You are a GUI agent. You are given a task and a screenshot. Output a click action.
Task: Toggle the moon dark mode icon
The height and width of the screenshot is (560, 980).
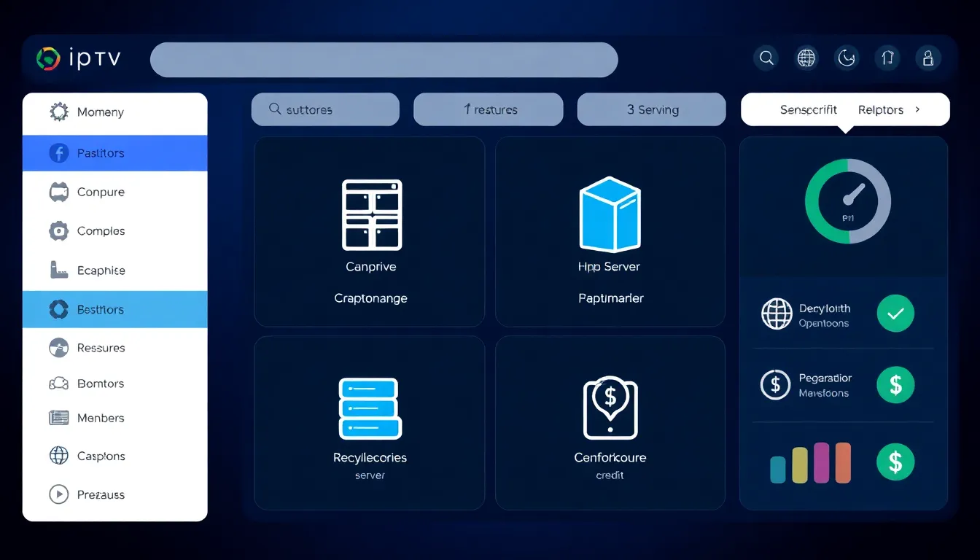(x=847, y=58)
